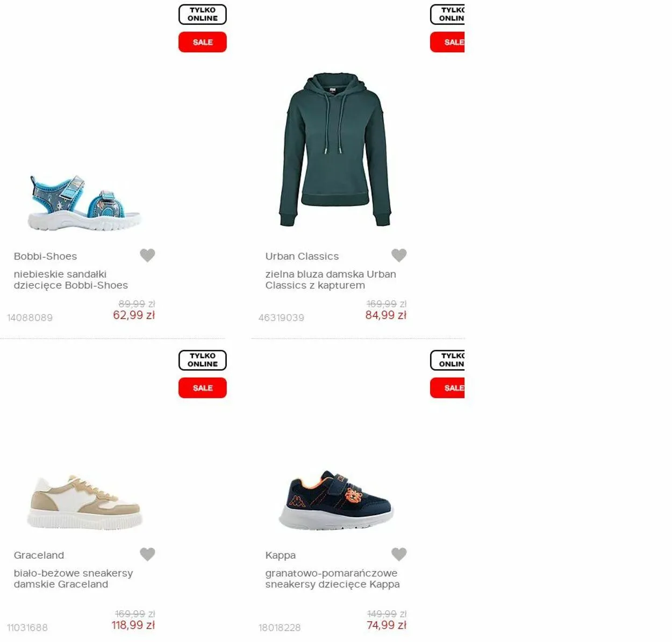
Task: Click heart icon next to Graceland
Action: coord(147,554)
